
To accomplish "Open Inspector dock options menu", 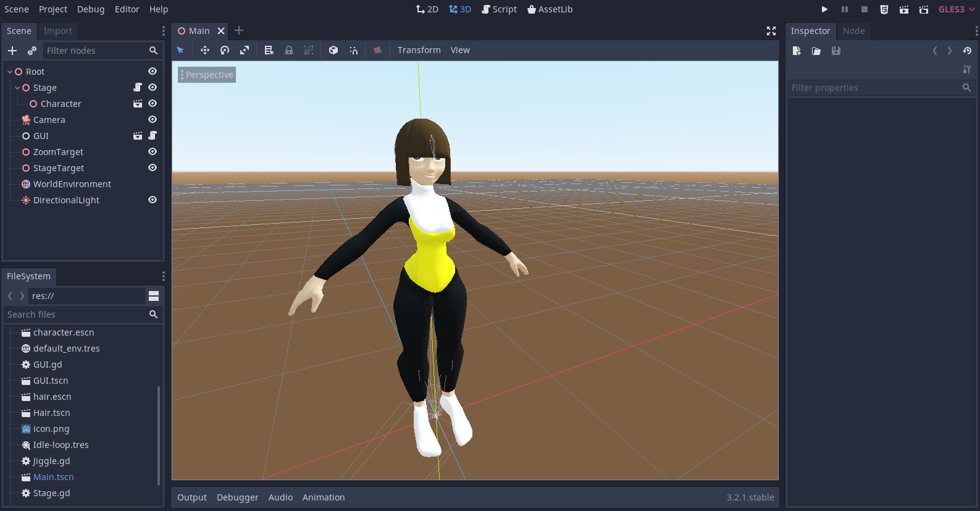I will click(x=976, y=31).
